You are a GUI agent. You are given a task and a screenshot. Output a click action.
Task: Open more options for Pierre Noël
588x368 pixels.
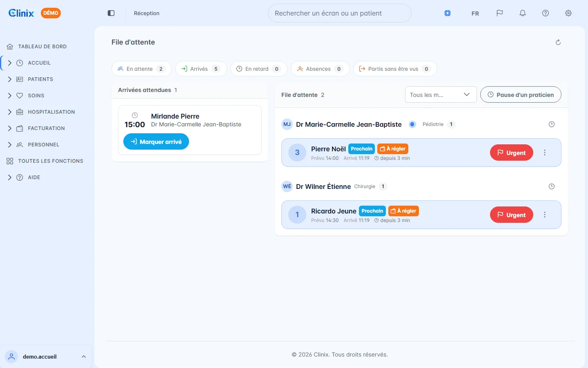[545, 153]
